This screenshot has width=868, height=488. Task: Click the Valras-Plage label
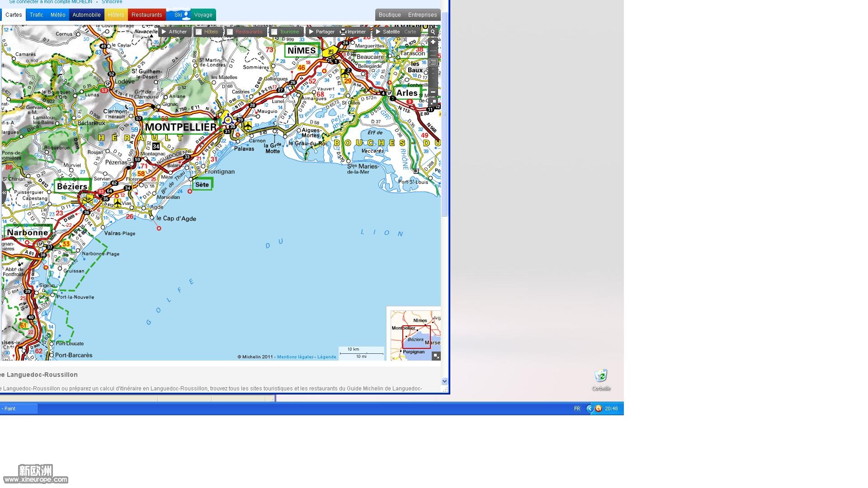[120, 234]
